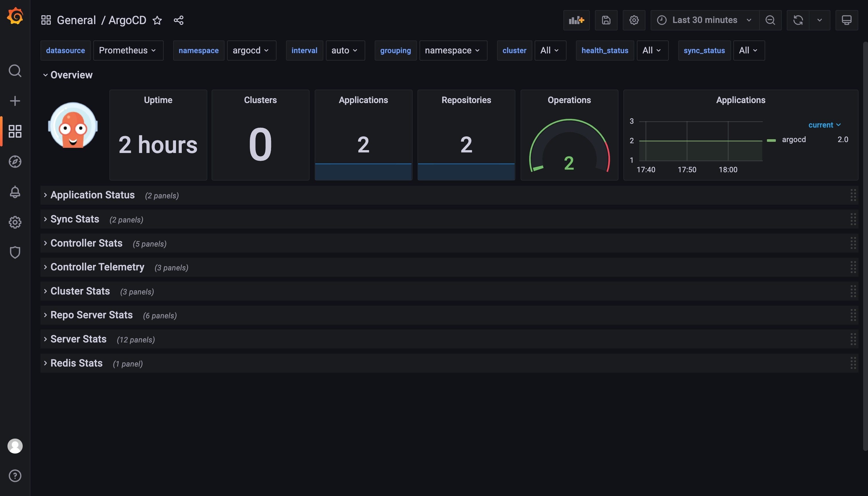Open the Explore compass icon
The image size is (868, 496).
[x=15, y=162]
